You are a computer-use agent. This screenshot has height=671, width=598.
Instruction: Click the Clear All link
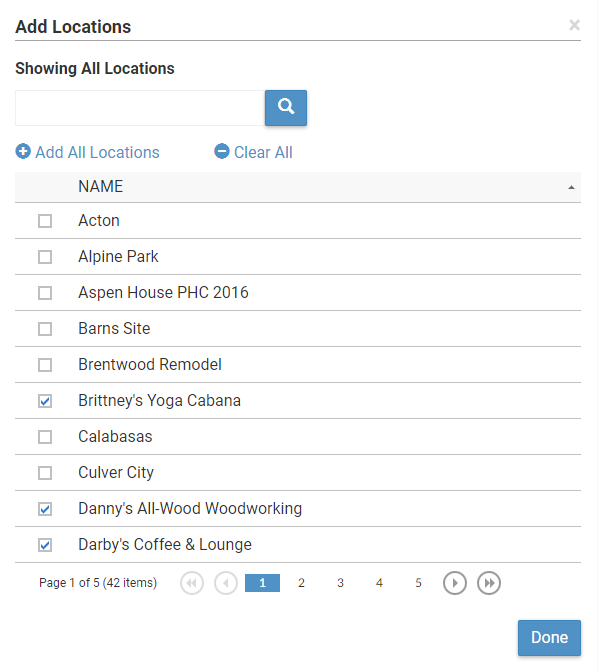point(263,152)
